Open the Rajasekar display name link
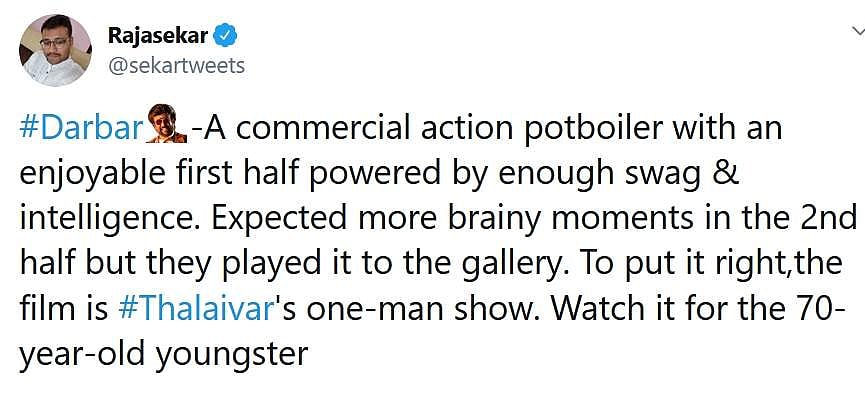 click(158, 37)
